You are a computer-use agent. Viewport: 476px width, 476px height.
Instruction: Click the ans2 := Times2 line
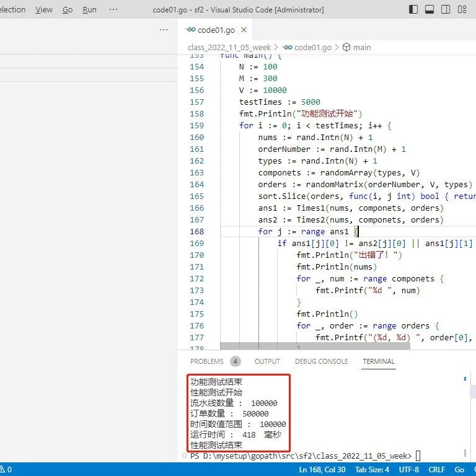click(x=351, y=220)
